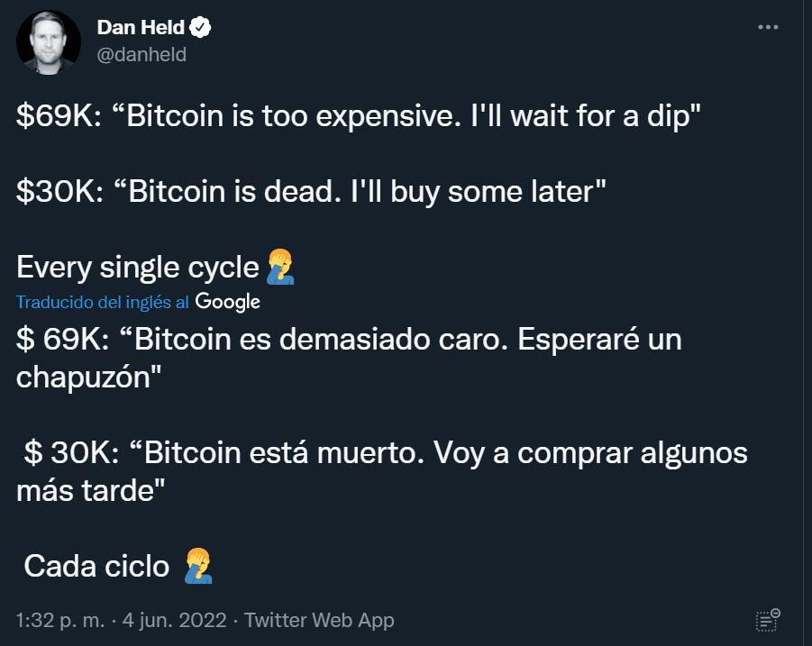Click Dan Held's profile picture
812x646 pixels.
coord(48,42)
